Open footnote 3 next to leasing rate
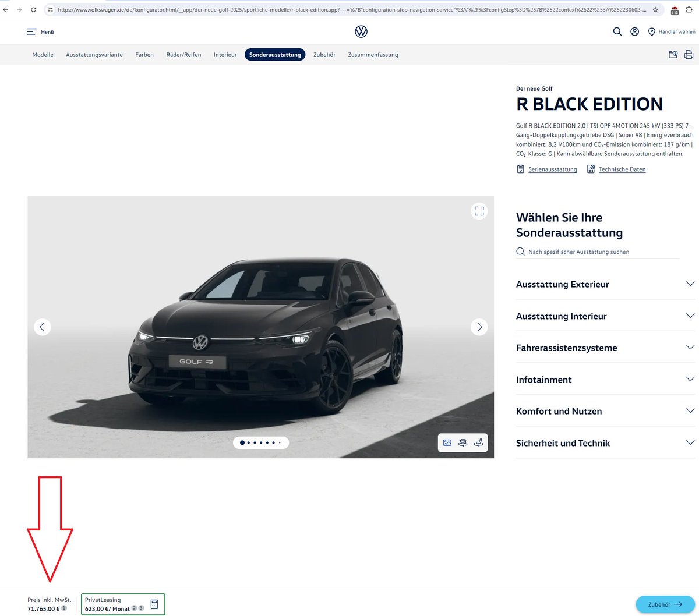This screenshot has width=699, height=616. pos(141,608)
